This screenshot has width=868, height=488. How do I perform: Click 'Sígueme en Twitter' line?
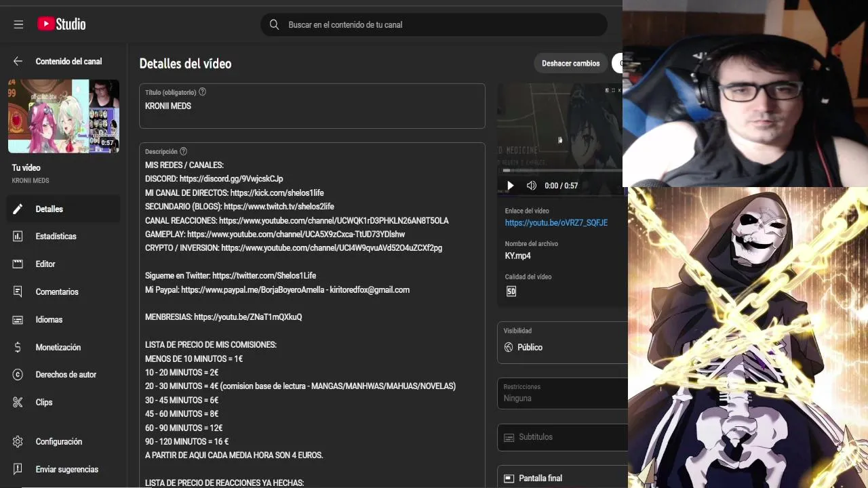coord(231,276)
